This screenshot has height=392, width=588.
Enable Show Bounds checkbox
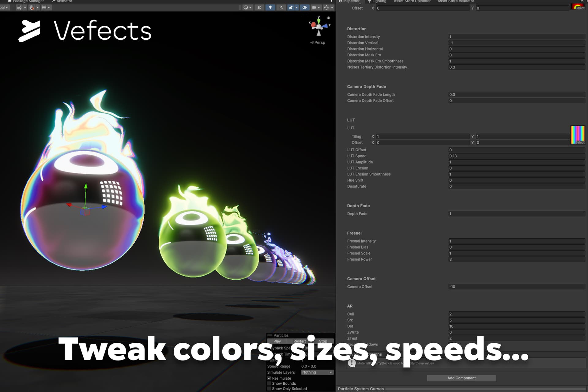click(269, 383)
